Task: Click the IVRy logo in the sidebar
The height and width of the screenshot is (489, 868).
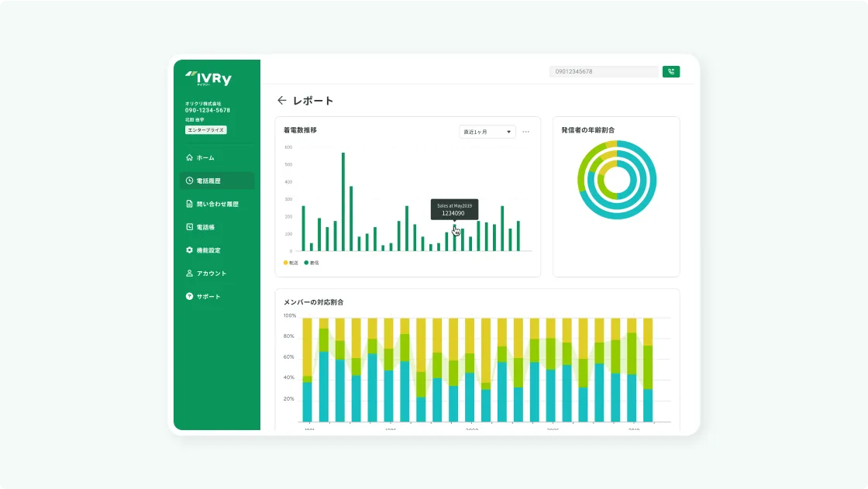Action: coord(208,78)
